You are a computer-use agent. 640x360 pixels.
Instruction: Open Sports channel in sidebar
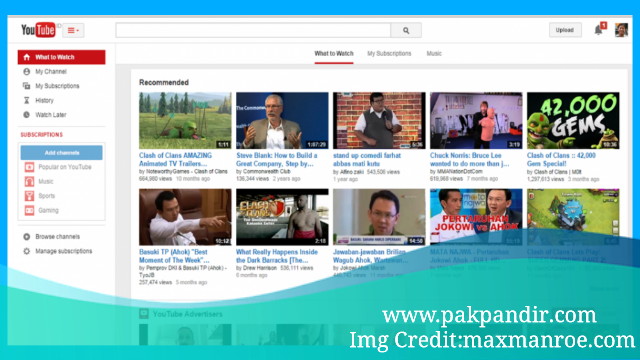[x=47, y=196]
